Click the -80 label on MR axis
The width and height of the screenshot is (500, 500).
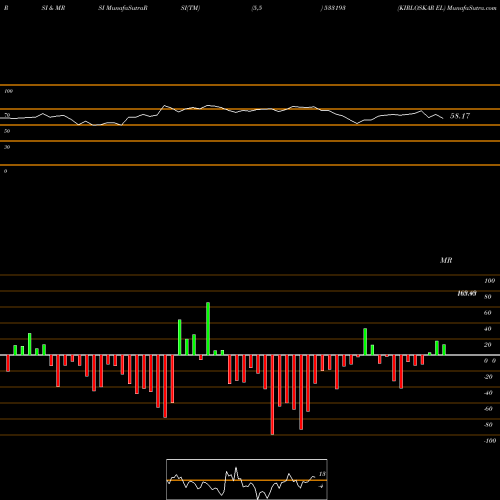[488, 425]
